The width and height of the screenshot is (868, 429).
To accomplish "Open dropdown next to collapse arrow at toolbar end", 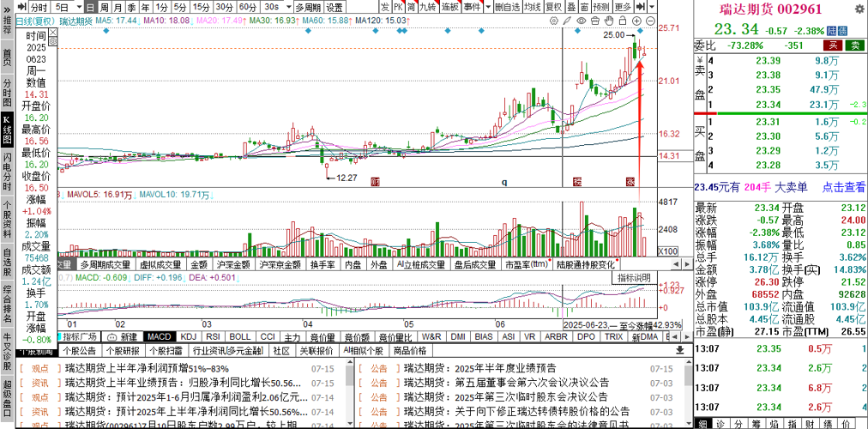I will (652, 7).
